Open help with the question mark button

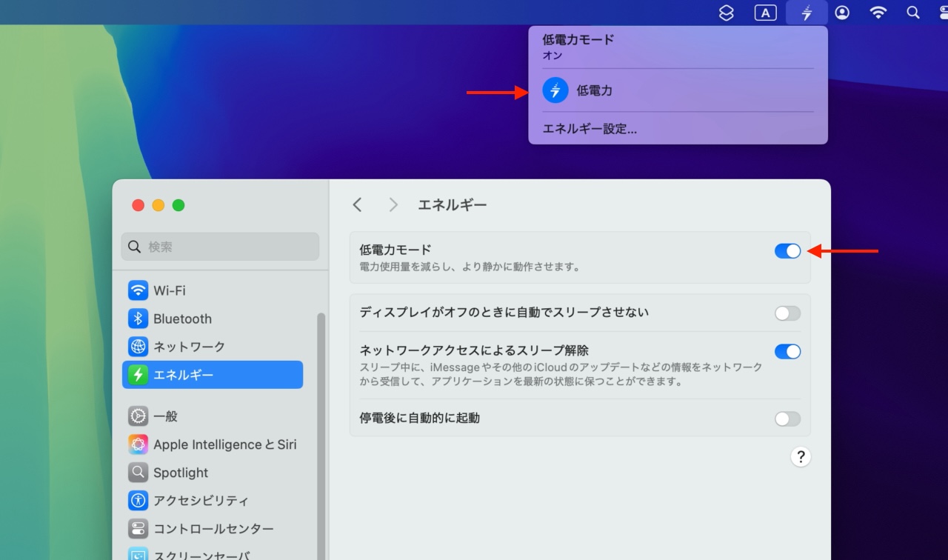coord(801,457)
